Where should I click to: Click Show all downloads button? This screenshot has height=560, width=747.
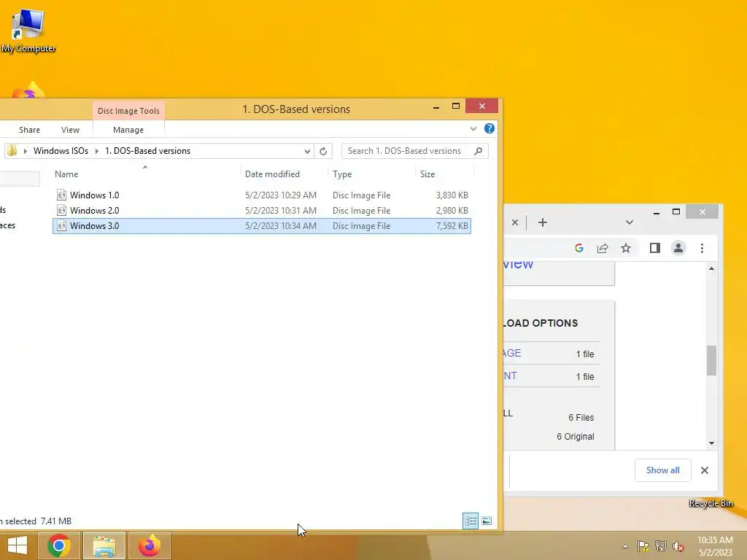[x=662, y=470]
